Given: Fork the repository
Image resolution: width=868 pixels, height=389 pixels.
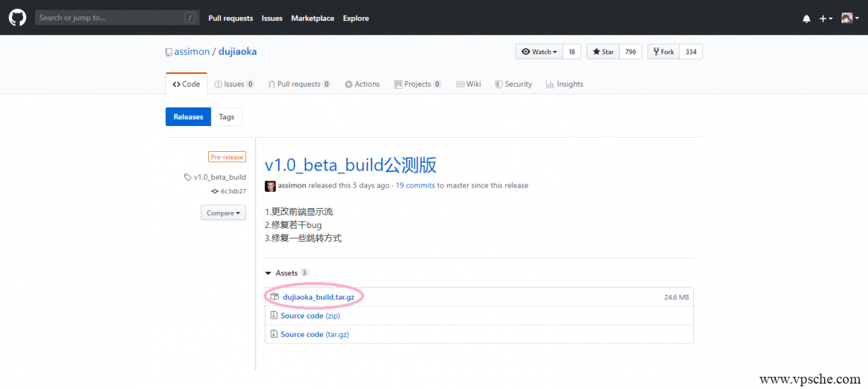Looking at the screenshot, I should pos(664,52).
